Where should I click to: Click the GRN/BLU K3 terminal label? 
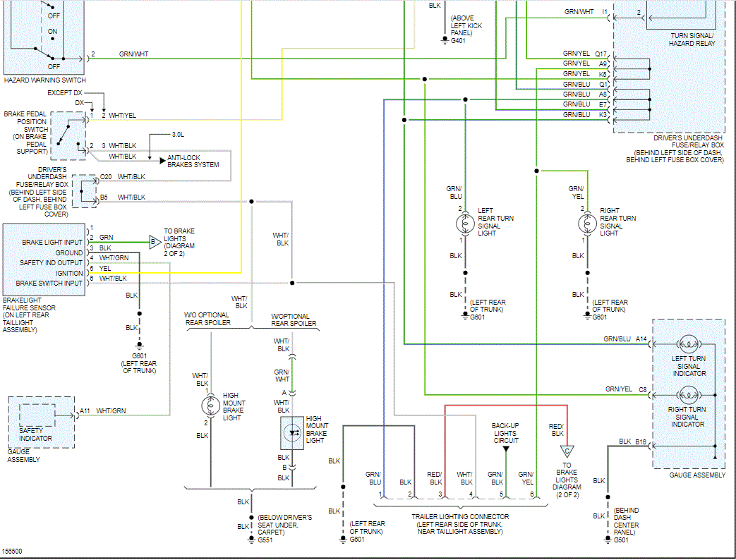click(x=585, y=114)
